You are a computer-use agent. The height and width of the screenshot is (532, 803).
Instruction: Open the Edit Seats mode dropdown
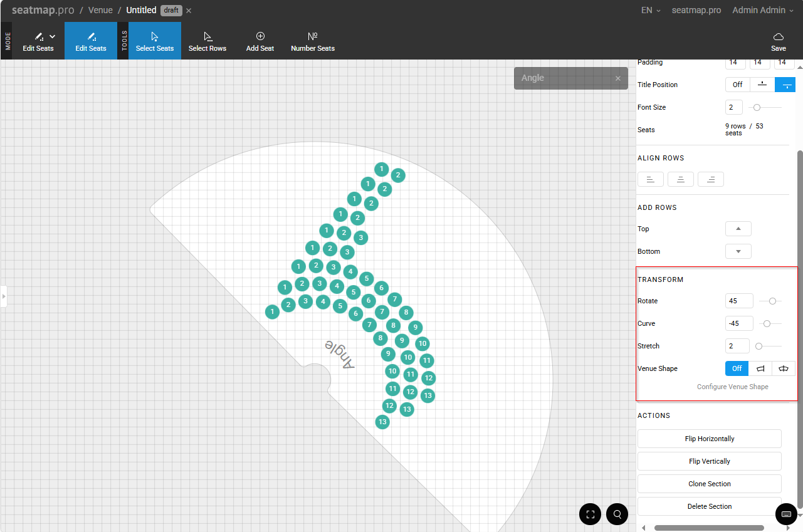pyautogui.click(x=52, y=37)
